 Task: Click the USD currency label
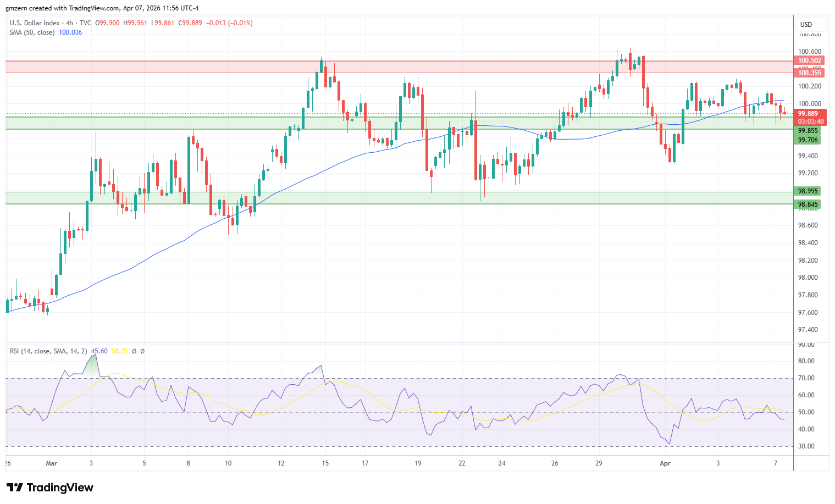[806, 24]
